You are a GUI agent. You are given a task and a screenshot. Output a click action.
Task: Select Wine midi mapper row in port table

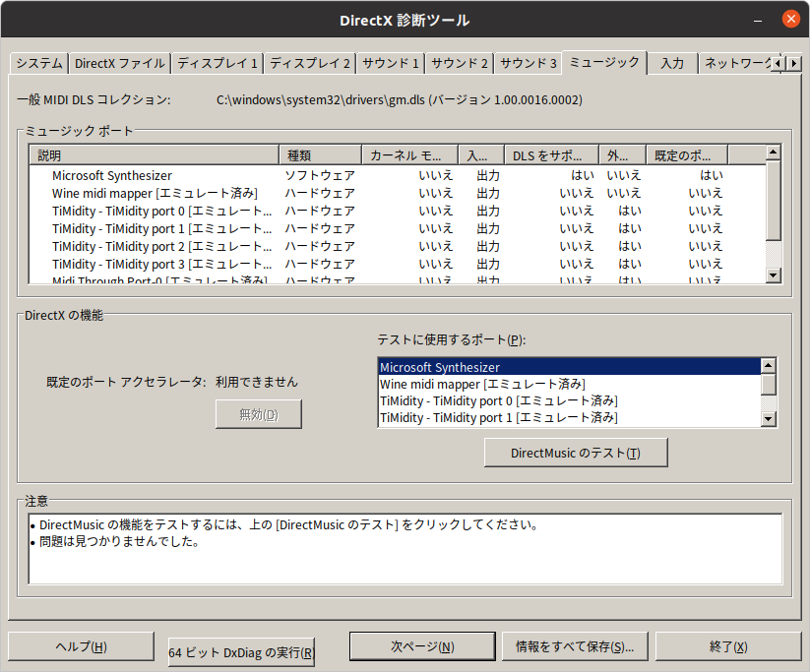398,193
